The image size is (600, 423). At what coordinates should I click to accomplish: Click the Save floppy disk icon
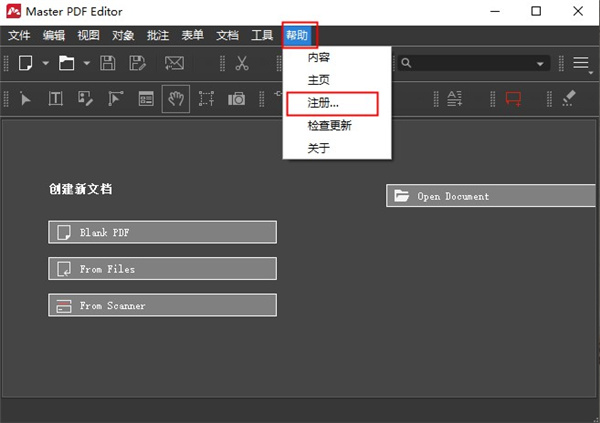pyautogui.click(x=108, y=63)
